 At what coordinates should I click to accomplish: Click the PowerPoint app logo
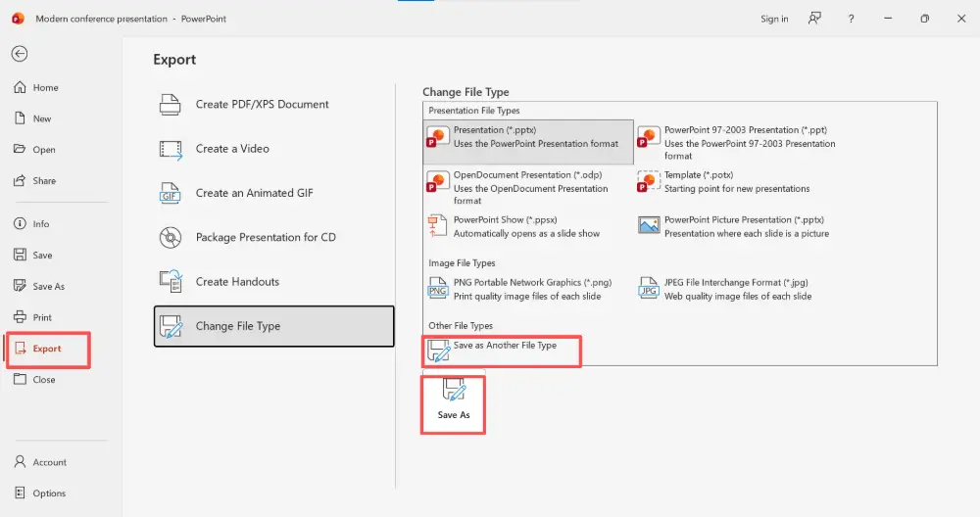pyautogui.click(x=18, y=18)
